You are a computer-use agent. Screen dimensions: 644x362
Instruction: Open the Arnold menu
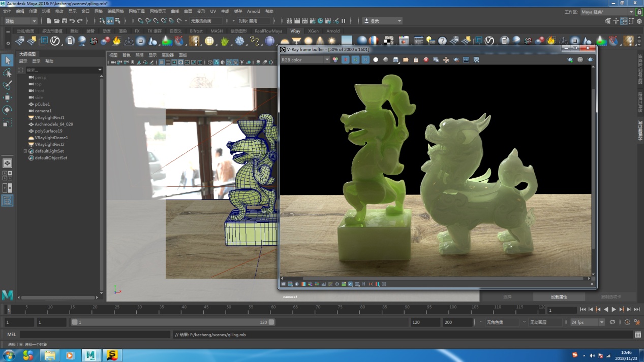point(254,11)
